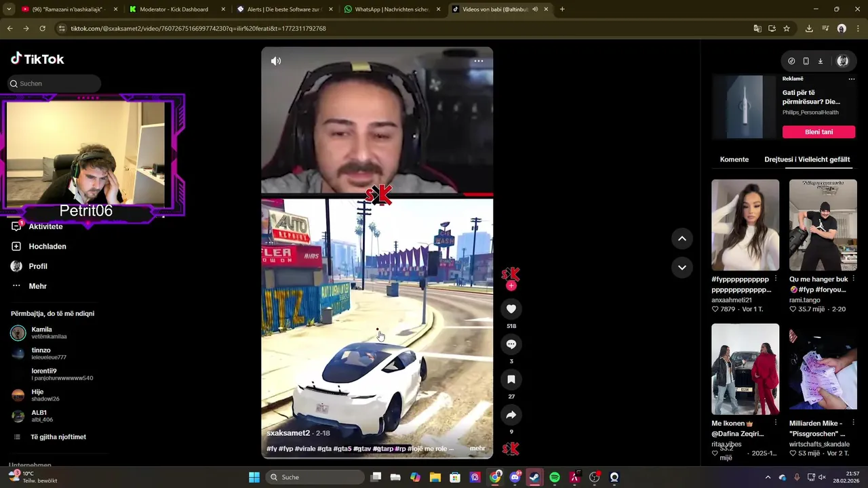The image size is (868, 488).
Task: Open Chrome three-dot menu
Action: pos(857,28)
